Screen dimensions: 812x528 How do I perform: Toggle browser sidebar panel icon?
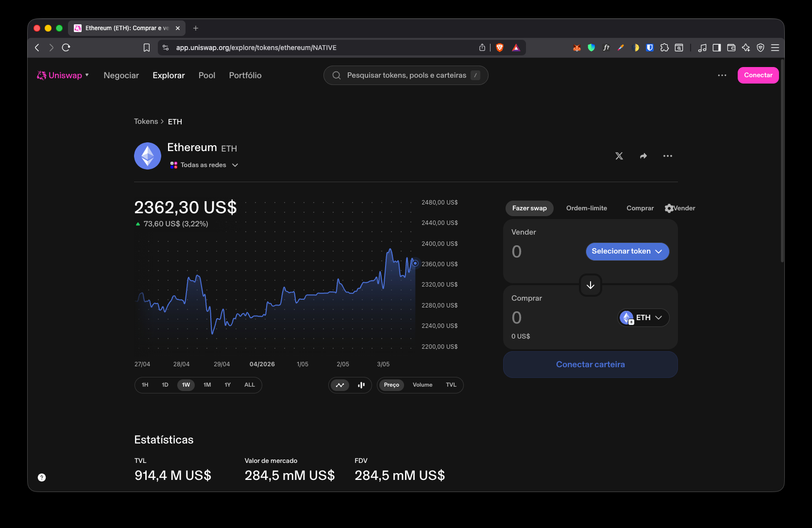717,48
